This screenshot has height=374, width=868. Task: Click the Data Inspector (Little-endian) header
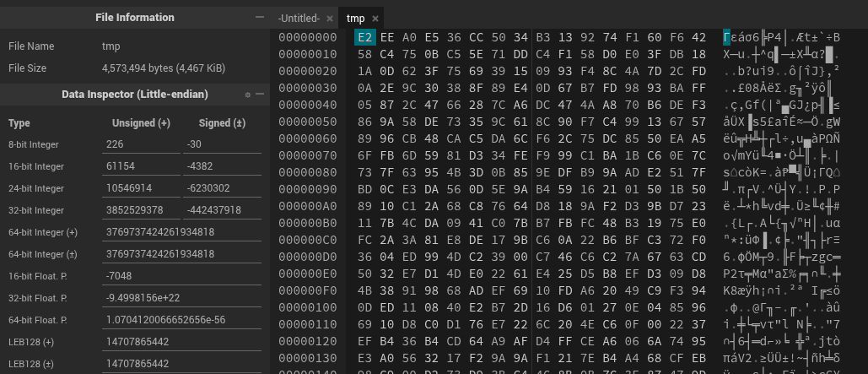(x=135, y=95)
